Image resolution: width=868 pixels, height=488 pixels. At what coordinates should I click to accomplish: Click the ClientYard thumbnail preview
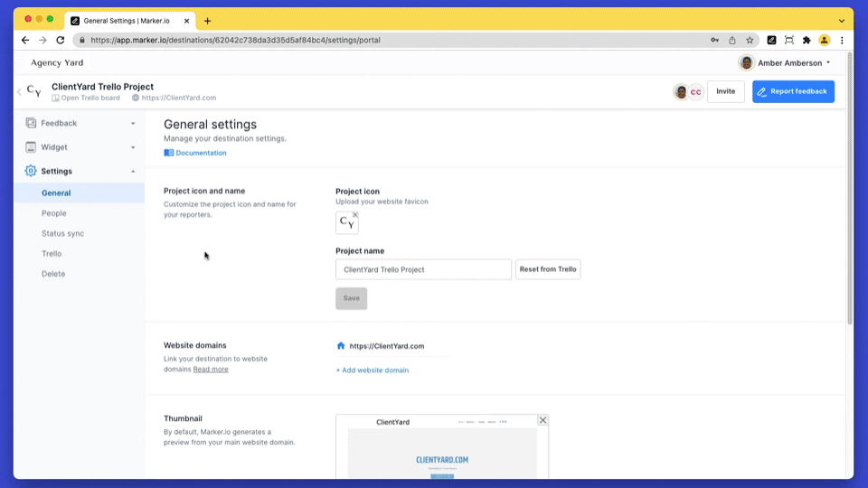(x=442, y=447)
